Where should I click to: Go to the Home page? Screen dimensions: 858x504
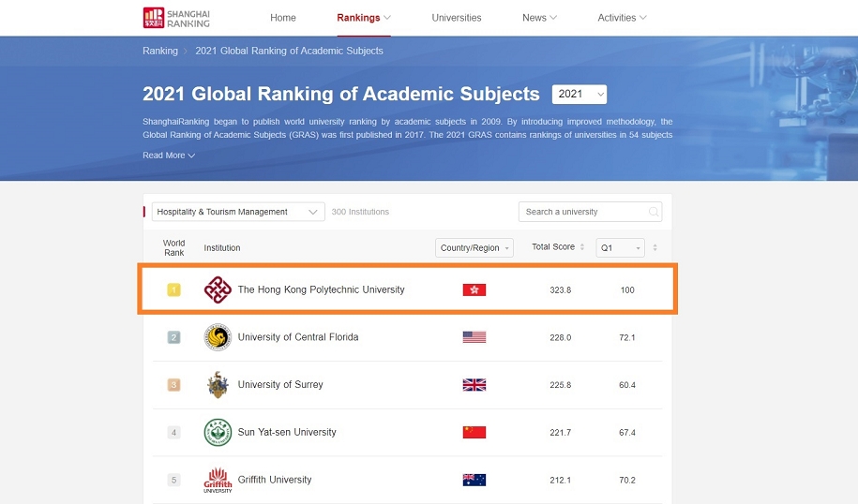(283, 18)
